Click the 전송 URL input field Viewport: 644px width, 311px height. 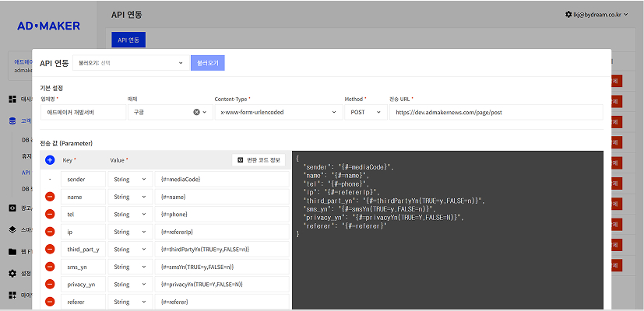(x=496, y=112)
